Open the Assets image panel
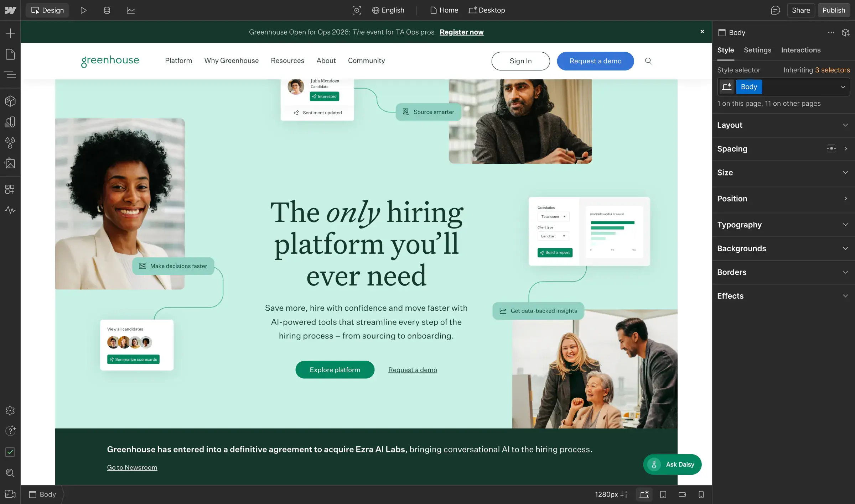Screen dimensions: 855x504 click(x=10, y=163)
